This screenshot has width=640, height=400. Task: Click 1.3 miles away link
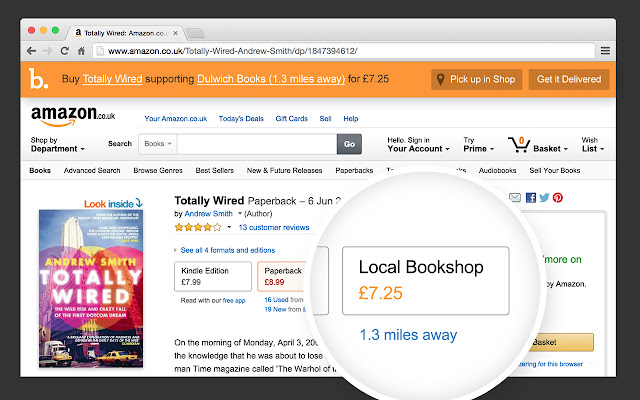coord(408,335)
